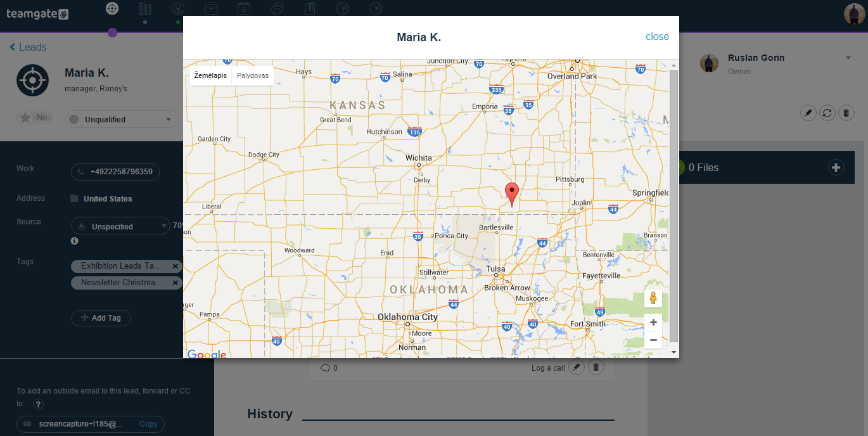This screenshot has width=868, height=436.
Task: Click the red map pin marker
Action: 512,194
